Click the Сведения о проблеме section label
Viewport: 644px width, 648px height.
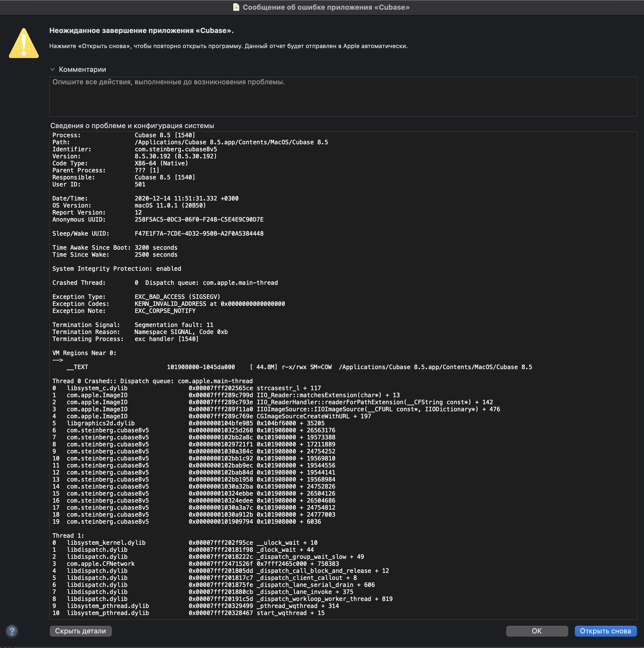(x=132, y=126)
